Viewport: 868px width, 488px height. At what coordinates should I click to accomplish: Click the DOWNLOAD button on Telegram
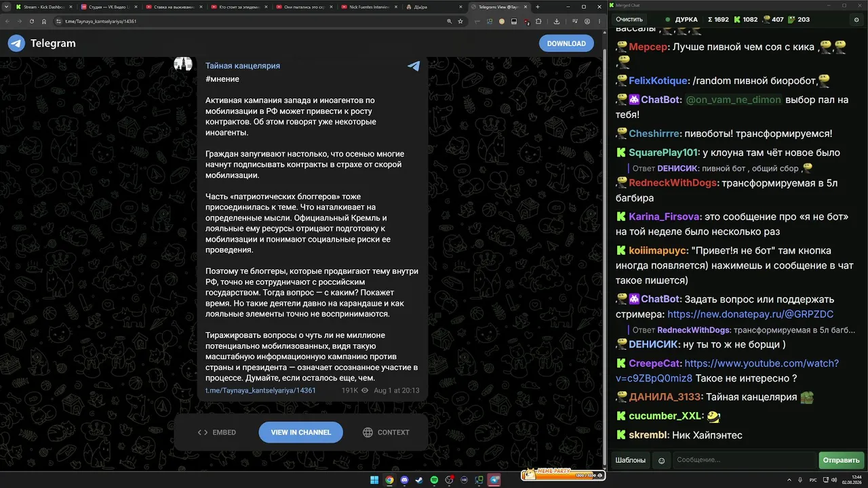(x=566, y=43)
